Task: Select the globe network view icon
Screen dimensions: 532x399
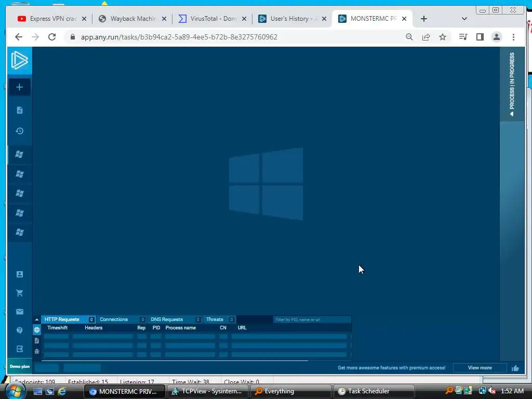Action: [37, 330]
